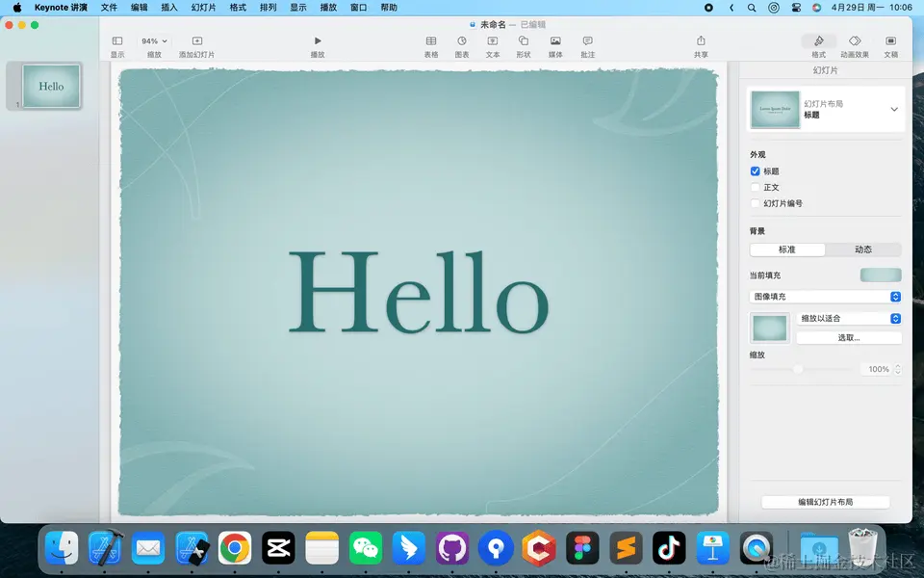924x578 pixels.
Task: Open Control Center in menu bar
Action: (796, 8)
